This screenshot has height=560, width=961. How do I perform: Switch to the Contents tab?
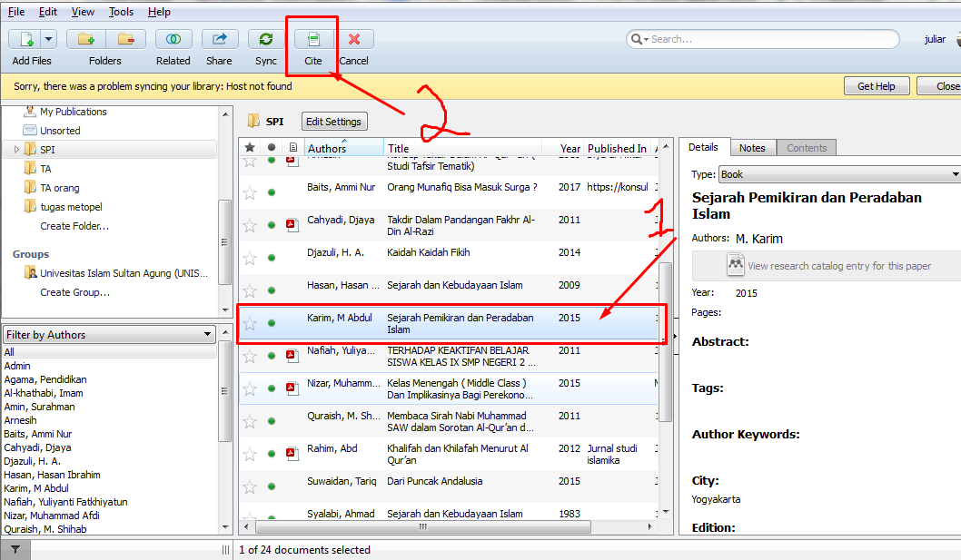tap(807, 148)
